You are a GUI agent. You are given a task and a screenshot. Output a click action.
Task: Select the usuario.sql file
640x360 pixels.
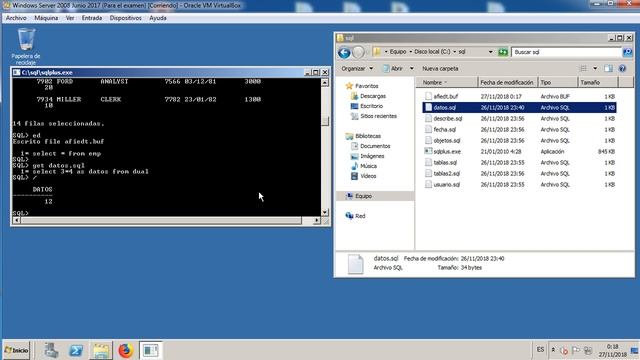[x=447, y=185]
